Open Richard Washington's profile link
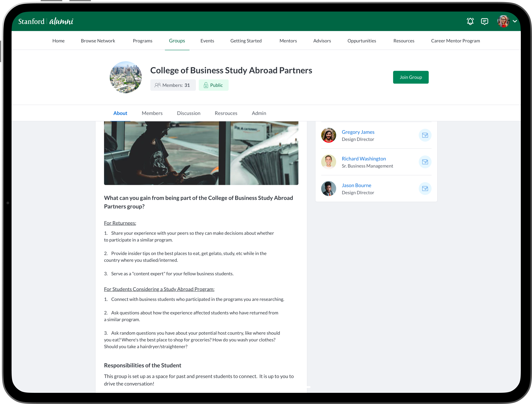Image resolution: width=532 pixels, height=404 pixels. pyautogui.click(x=363, y=159)
